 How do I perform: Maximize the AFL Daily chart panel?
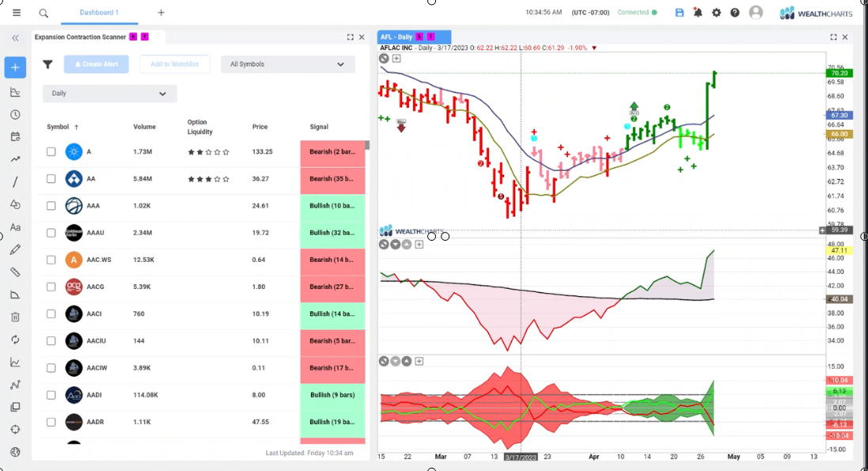pos(833,37)
